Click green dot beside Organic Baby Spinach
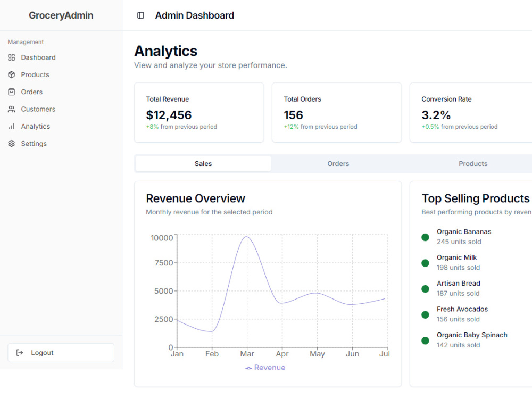Viewport: 532px width, 399px height. (425, 340)
